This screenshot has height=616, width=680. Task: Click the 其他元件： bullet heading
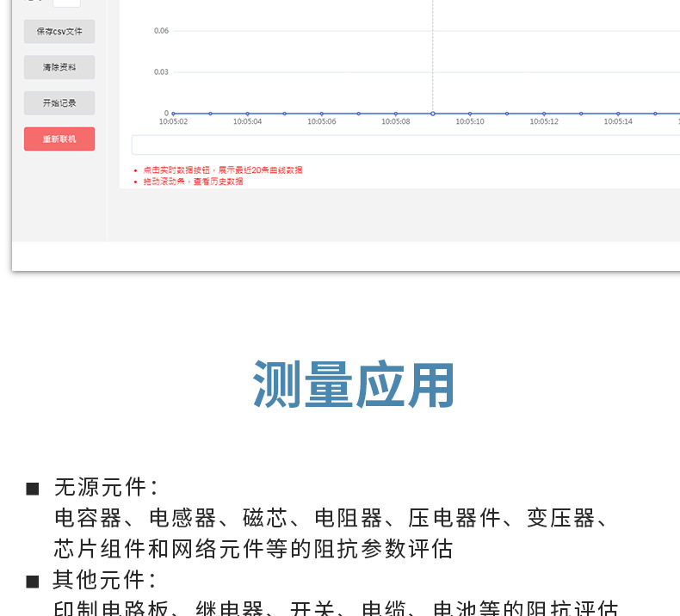[105, 580]
